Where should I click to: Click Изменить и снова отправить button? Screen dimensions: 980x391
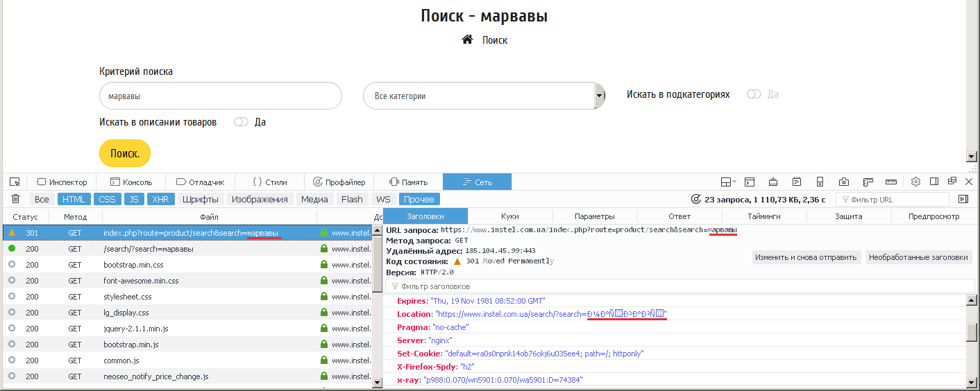click(x=806, y=257)
